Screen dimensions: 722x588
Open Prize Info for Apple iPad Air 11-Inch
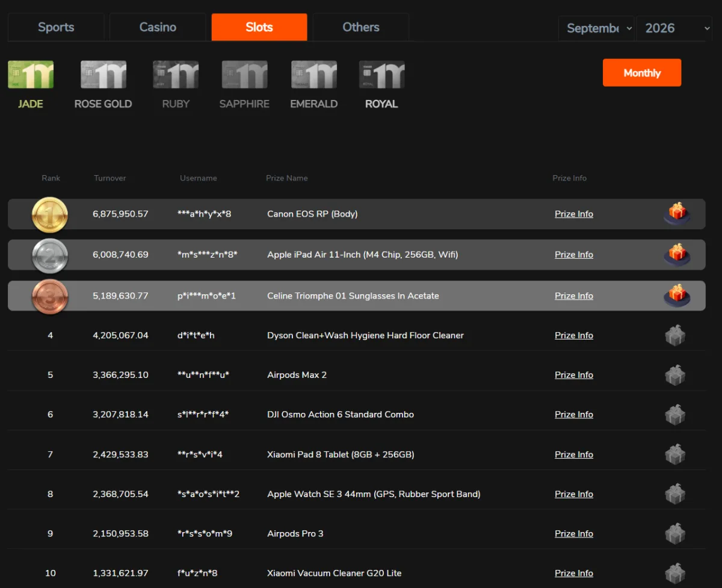[x=574, y=255]
